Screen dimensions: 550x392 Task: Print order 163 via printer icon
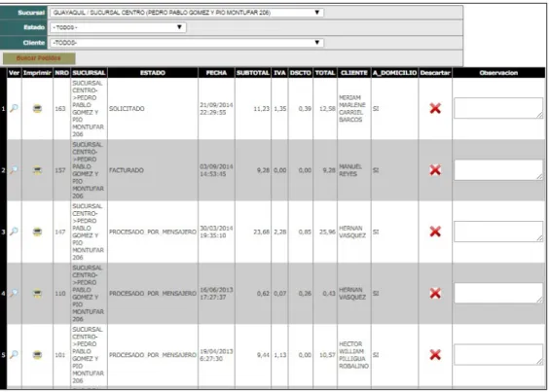pos(37,109)
